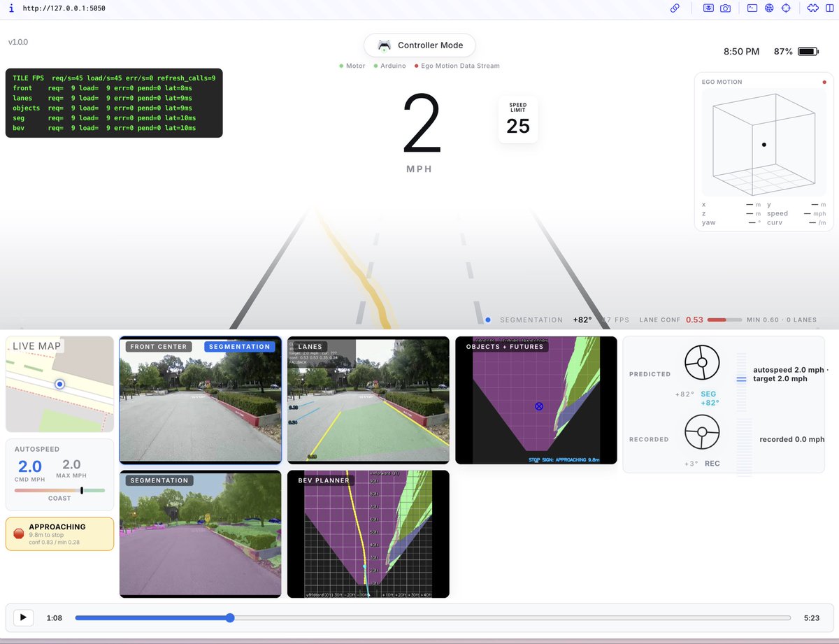The image size is (839, 644).
Task: Open the Lanes camera thumbnail
Action: [368, 400]
